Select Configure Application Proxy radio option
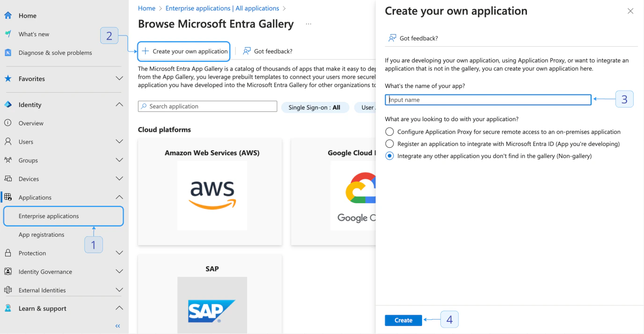The width and height of the screenshot is (644, 334). pos(389,132)
